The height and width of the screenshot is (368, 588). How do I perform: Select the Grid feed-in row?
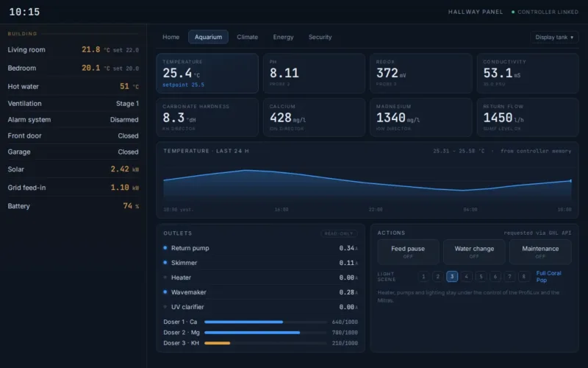(x=73, y=188)
